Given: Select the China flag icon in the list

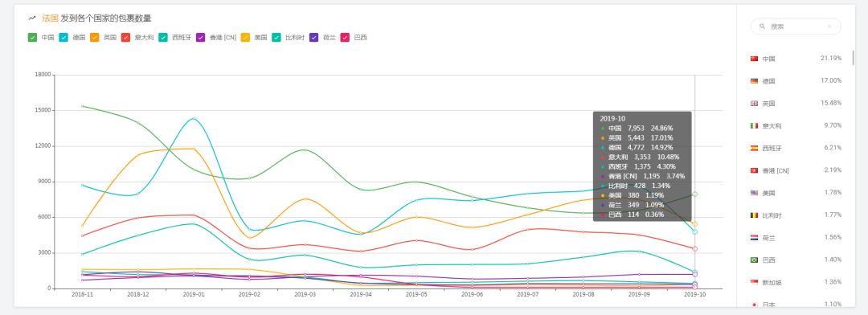Looking at the screenshot, I should 754,59.
